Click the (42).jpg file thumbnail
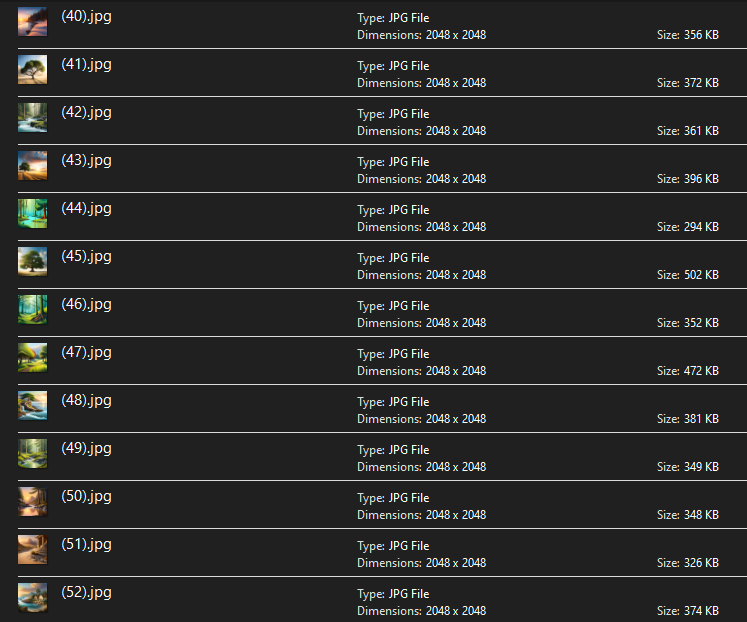This screenshot has height=622, width=747. [x=32, y=117]
